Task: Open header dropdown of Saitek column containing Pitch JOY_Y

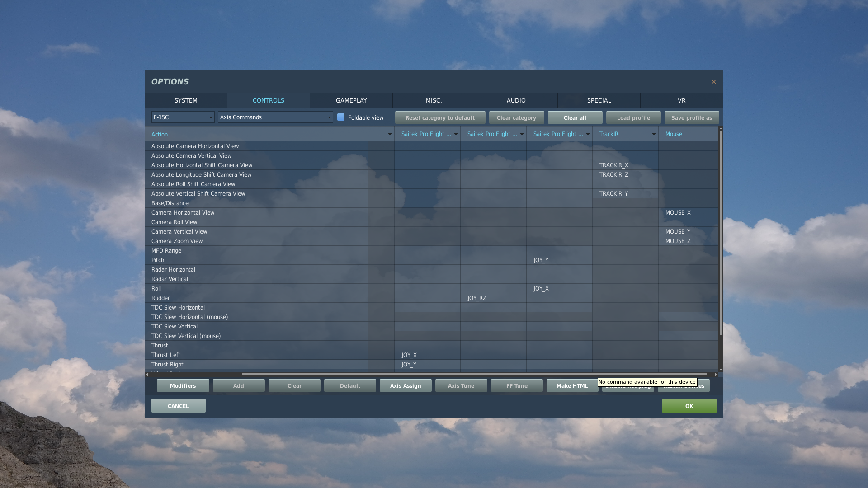Action: (x=588, y=134)
